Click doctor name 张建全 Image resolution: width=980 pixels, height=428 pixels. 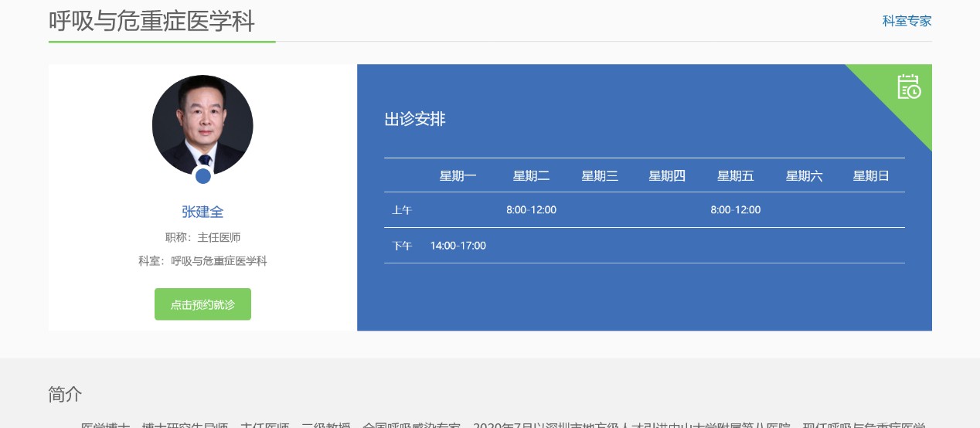tap(202, 212)
